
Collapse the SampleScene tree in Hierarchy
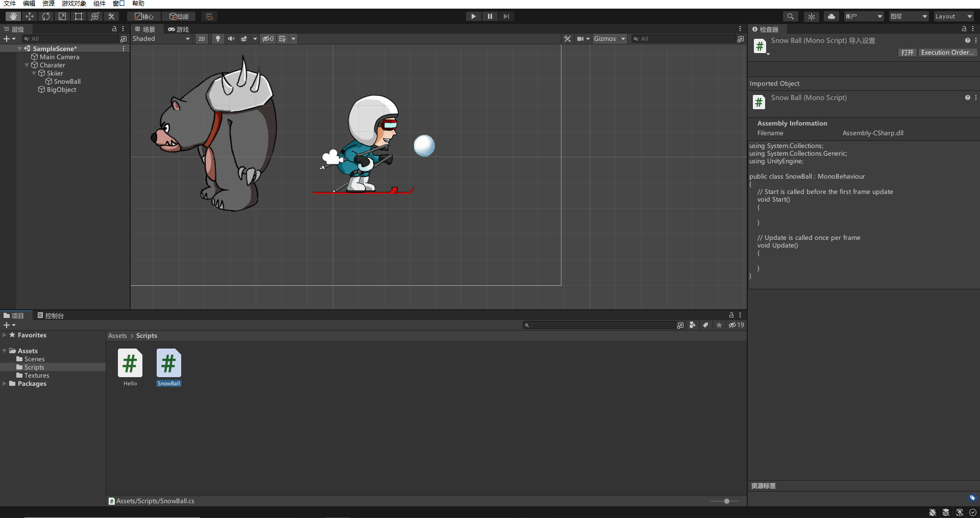pos(20,48)
